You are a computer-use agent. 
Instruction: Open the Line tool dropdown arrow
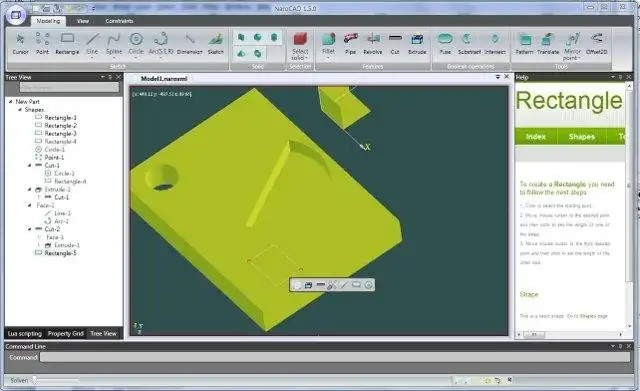point(92,58)
